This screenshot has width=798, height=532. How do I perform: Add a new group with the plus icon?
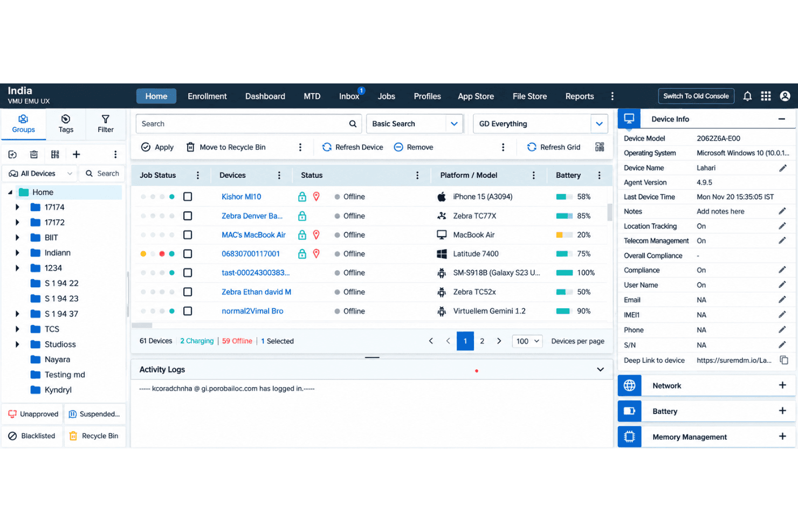(x=77, y=155)
